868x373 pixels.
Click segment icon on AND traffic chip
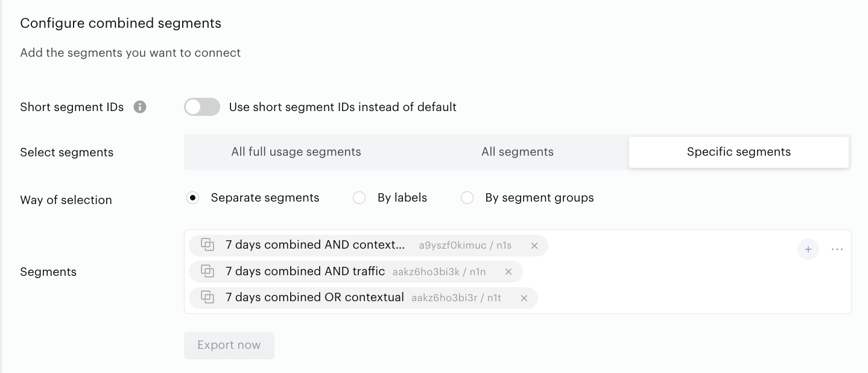tap(207, 272)
